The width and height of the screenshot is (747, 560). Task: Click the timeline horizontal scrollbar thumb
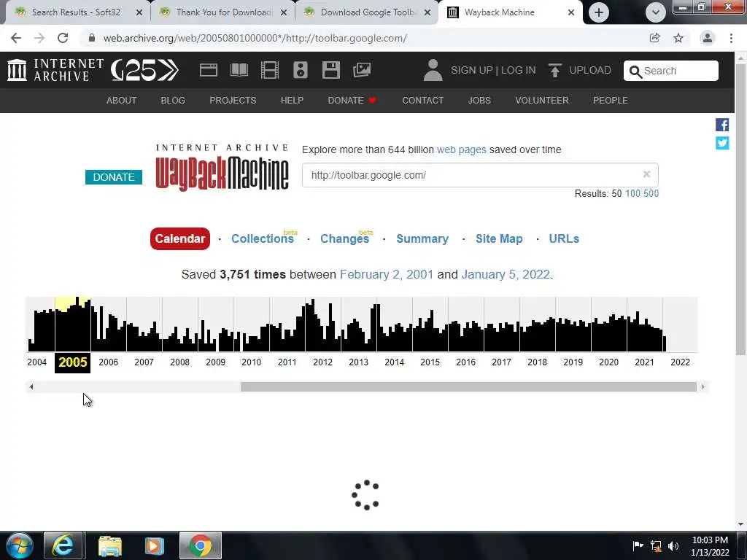[x=468, y=386]
